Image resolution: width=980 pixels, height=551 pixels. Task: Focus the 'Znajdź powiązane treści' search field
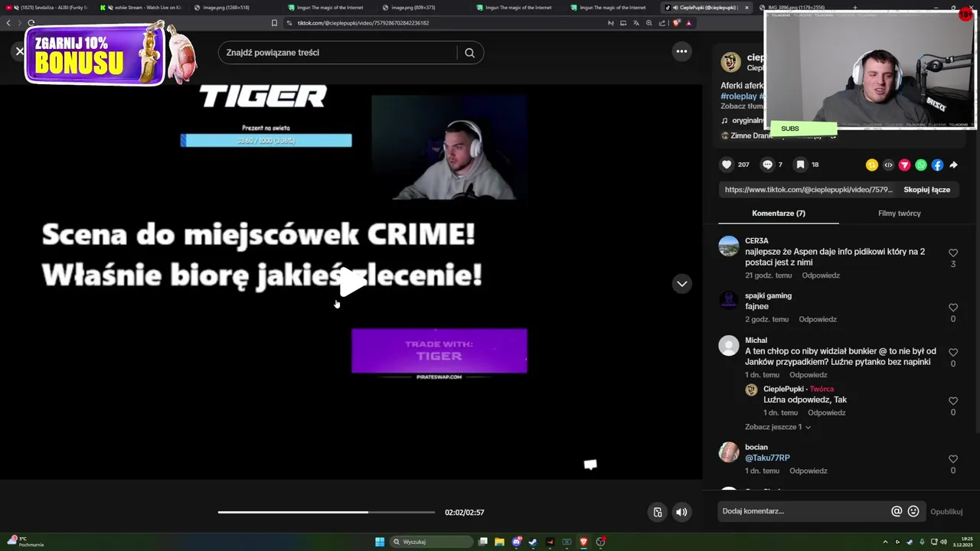337,53
